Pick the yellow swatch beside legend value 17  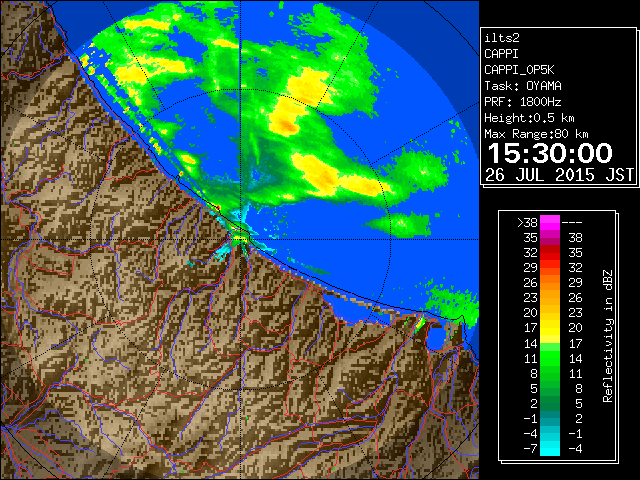click(550, 328)
